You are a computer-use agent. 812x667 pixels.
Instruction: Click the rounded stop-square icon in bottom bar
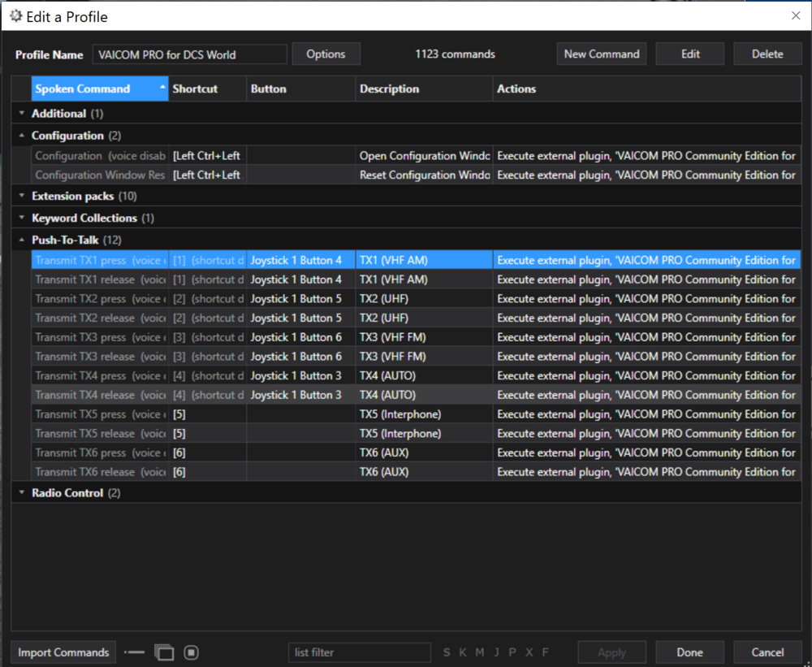tap(192, 652)
